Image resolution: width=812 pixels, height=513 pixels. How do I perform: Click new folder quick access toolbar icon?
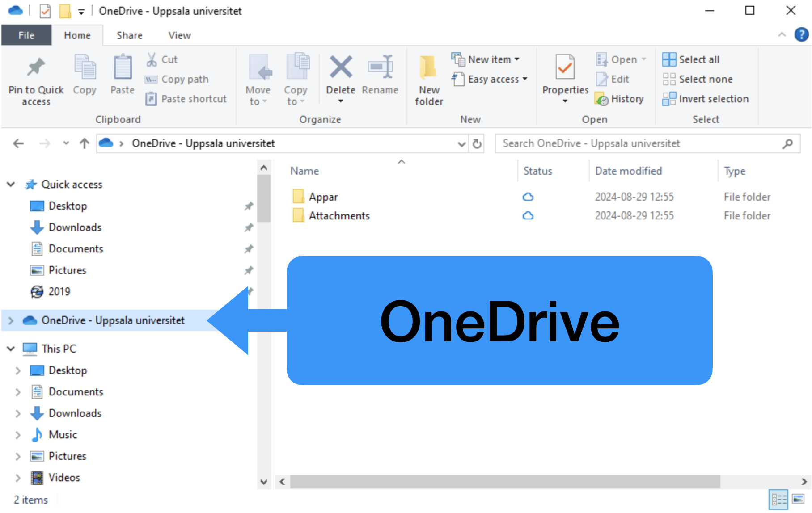pyautogui.click(x=65, y=11)
